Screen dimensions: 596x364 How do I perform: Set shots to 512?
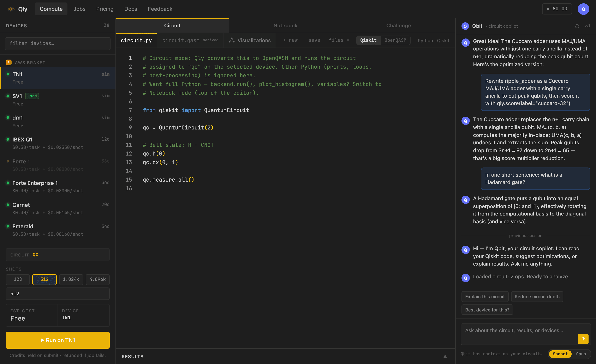click(x=44, y=279)
